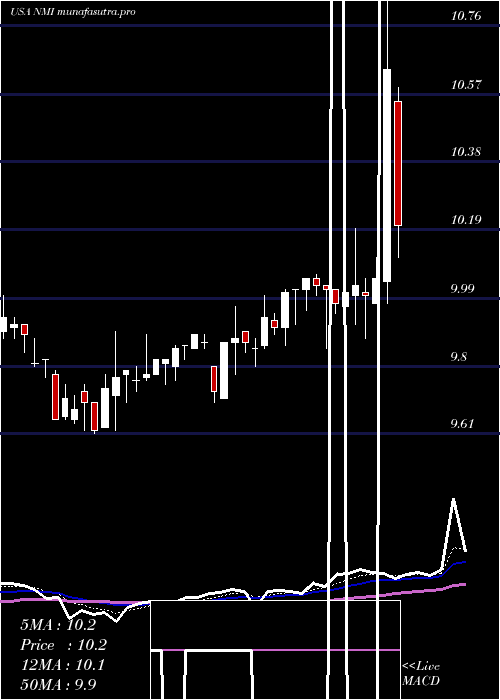Image resolution: width=500 pixels, height=700 pixels.
Task: Click the Price : 10.2 readout
Action: click(64, 645)
